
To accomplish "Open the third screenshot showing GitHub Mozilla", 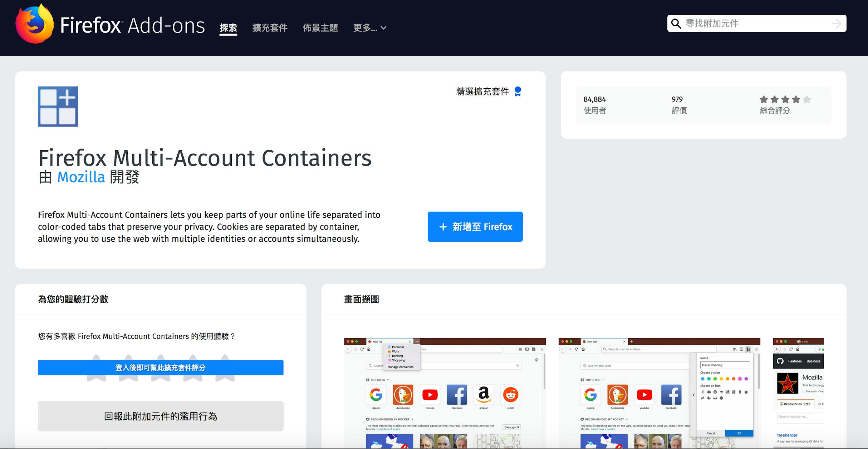I will [798, 393].
